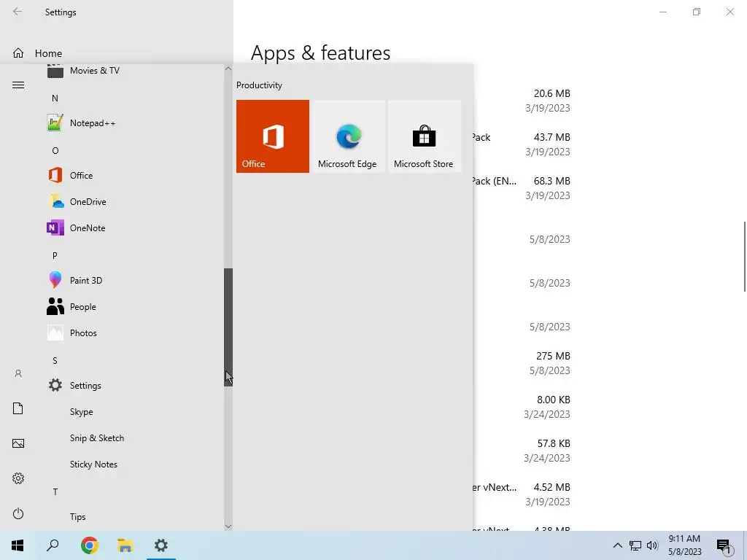Open Notepad++ from the app list
This screenshot has height=560, width=747.
pyautogui.click(x=133, y=122)
